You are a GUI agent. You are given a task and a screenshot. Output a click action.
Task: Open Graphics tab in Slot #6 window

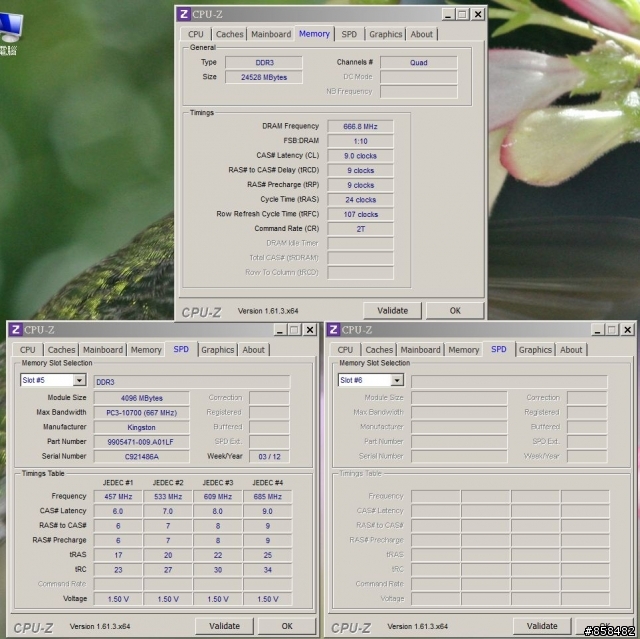coord(535,350)
